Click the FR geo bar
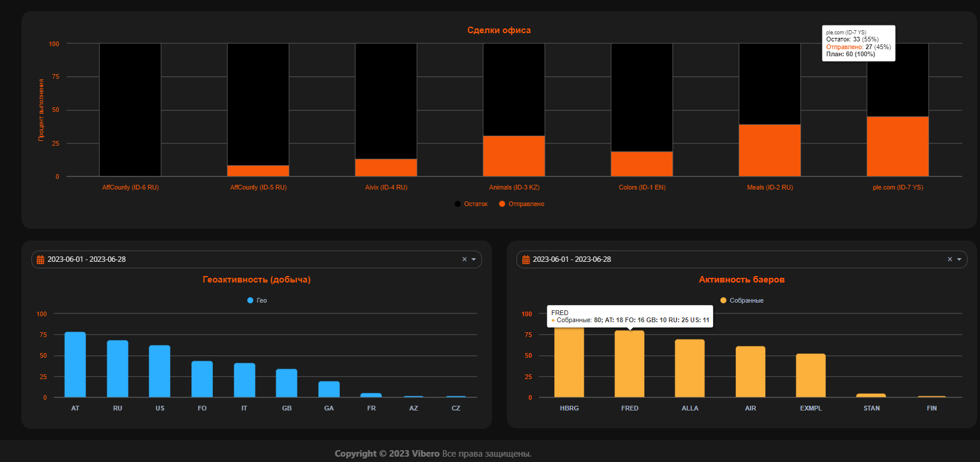 coord(371,395)
